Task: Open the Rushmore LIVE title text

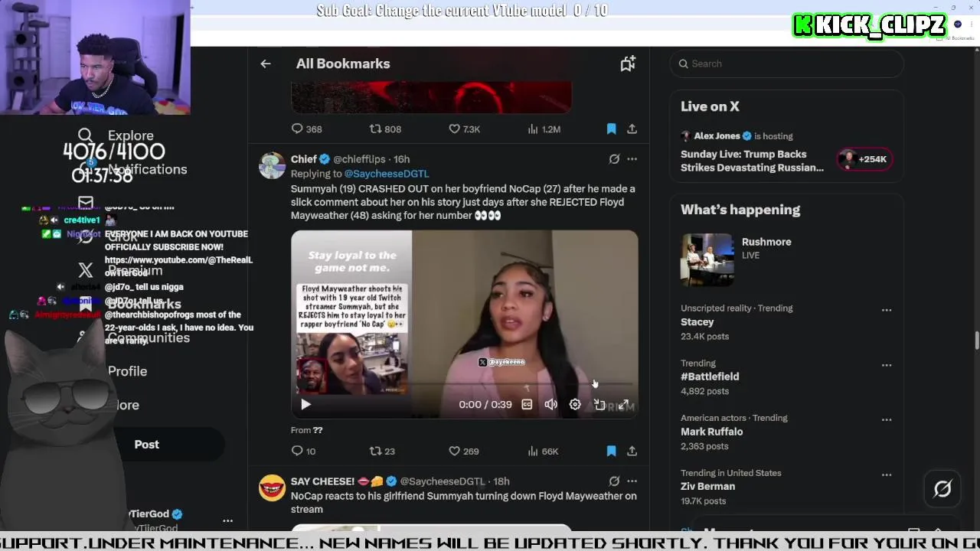Action: pos(766,242)
